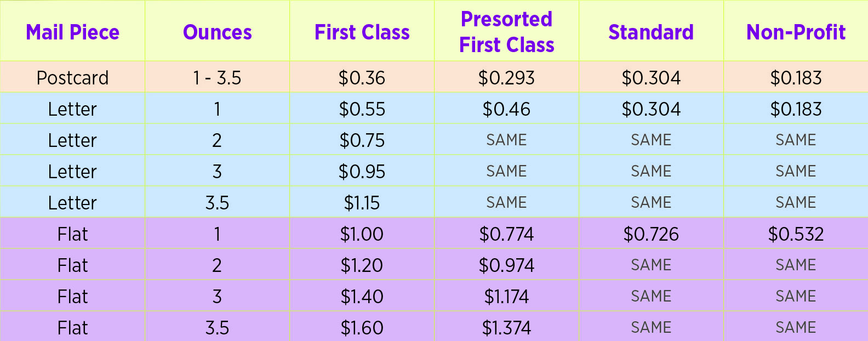
Task: Select the $0.532 Non-Profit flat rate
Action: pyautogui.click(x=796, y=234)
